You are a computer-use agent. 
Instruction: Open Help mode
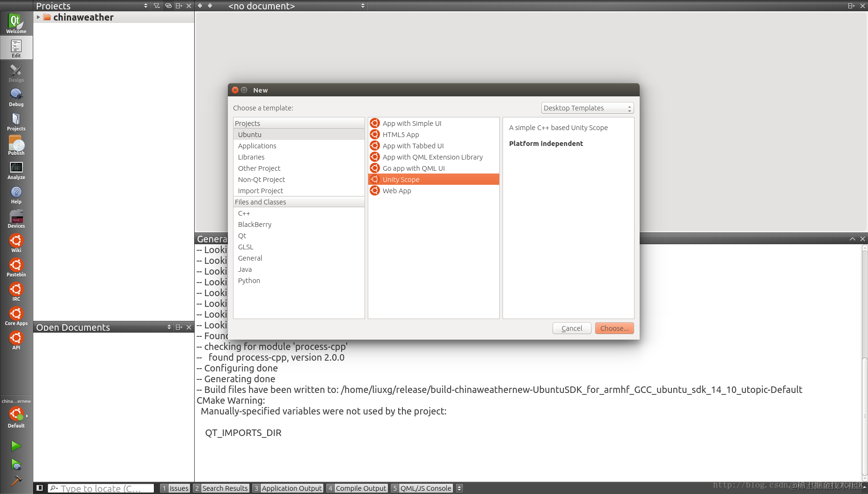16,194
